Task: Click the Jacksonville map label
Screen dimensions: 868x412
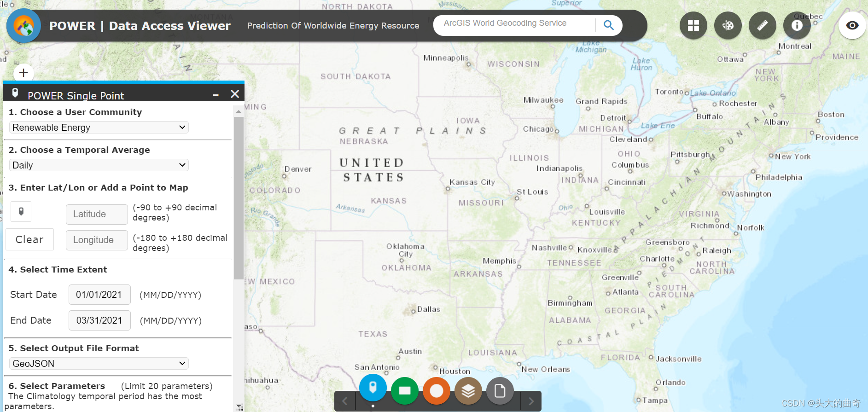Action: pos(679,359)
